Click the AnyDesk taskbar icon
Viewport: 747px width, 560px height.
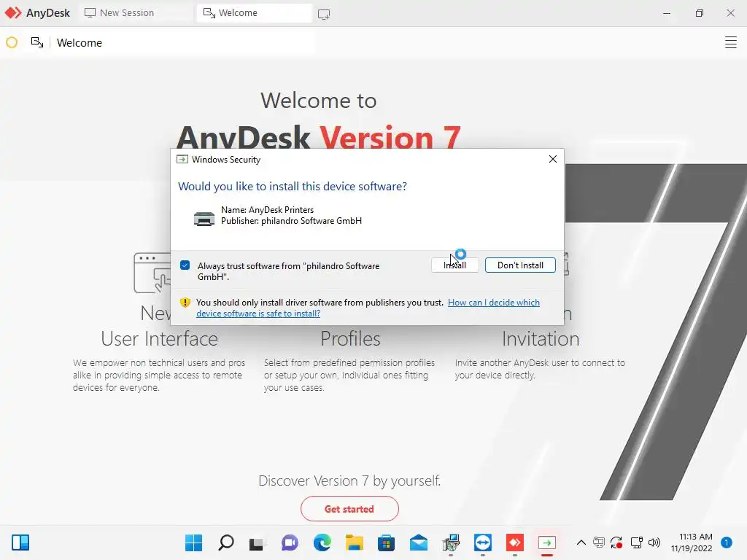[x=515, y=542]
